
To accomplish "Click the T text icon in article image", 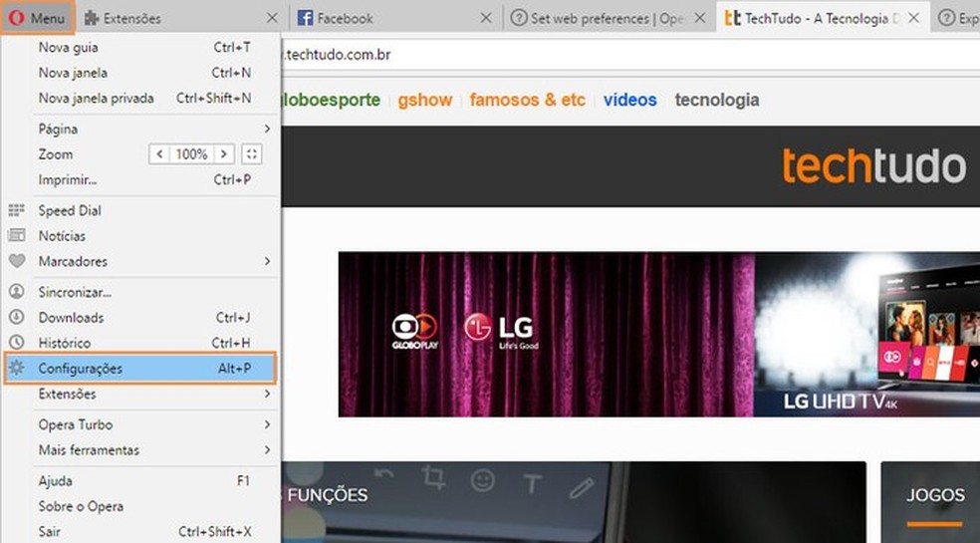I will tap(532, 483).
